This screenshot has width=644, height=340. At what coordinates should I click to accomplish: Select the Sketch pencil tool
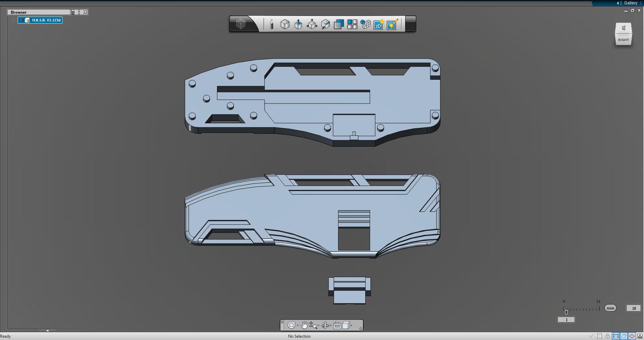coord(272,24)
